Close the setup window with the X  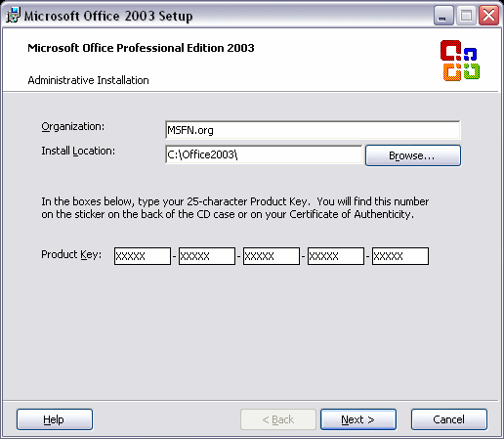pyautogui.click(x=489, y=16)
